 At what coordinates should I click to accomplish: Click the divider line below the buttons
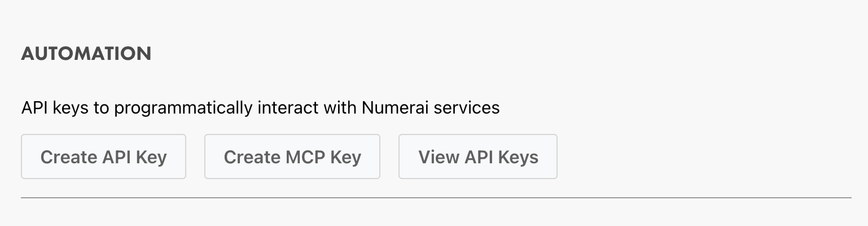[x=436, y=198]
